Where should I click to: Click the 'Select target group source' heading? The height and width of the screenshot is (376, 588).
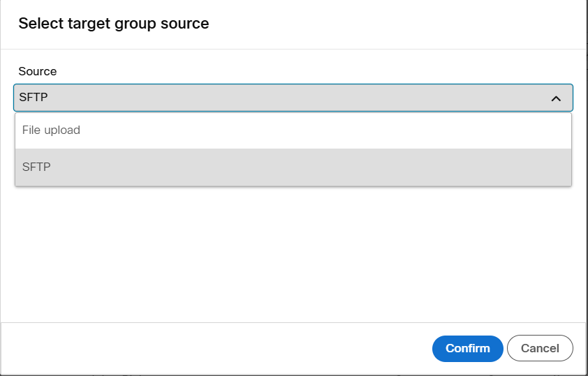point(114,23)
